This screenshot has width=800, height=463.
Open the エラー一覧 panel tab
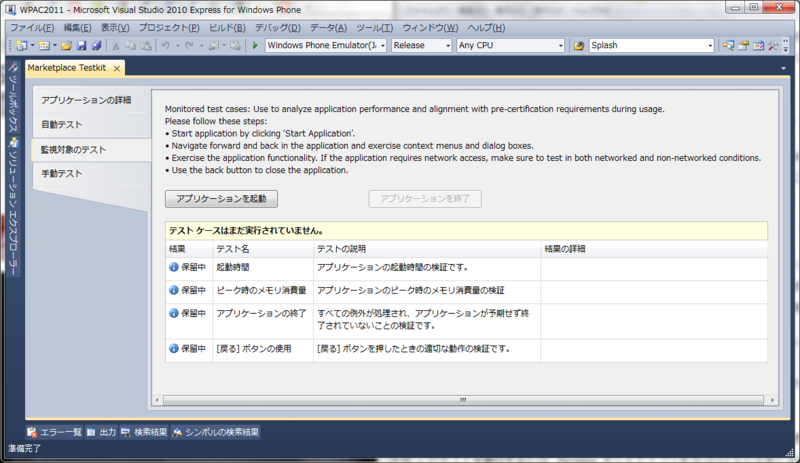click(x=55, y=432)
